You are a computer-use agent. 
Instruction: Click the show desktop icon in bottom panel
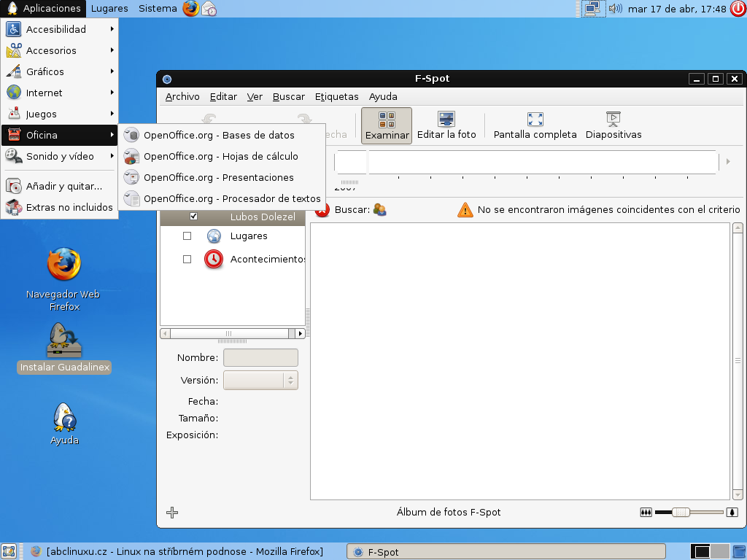(9, 551)
